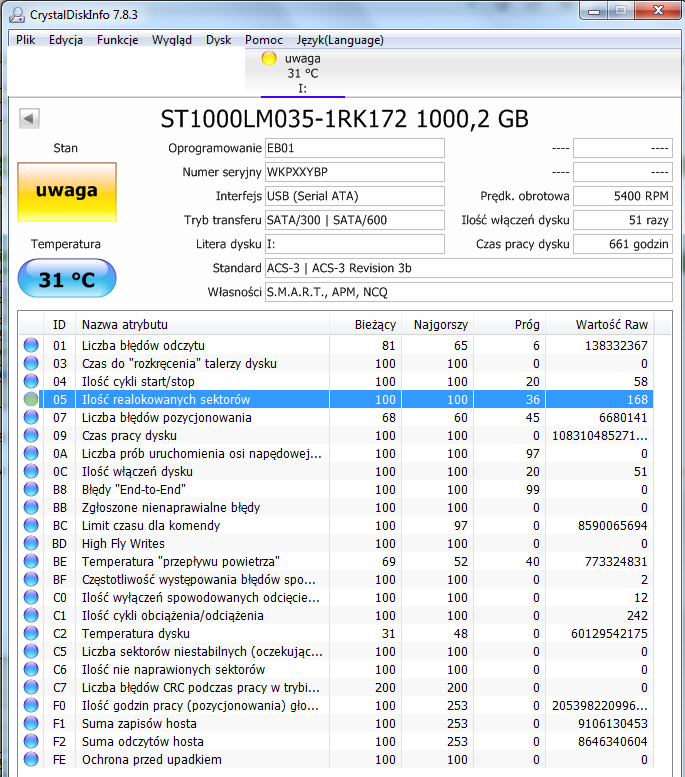Select the Temperatura dysku attribute row

tap(337, 633)
